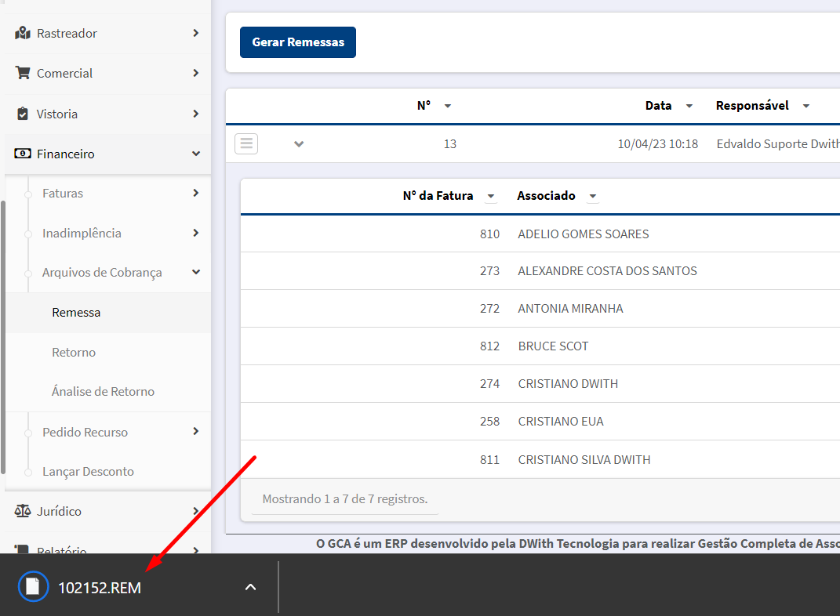The image size is (840, 616).
Task: Click Data column header
Action: 658,106
